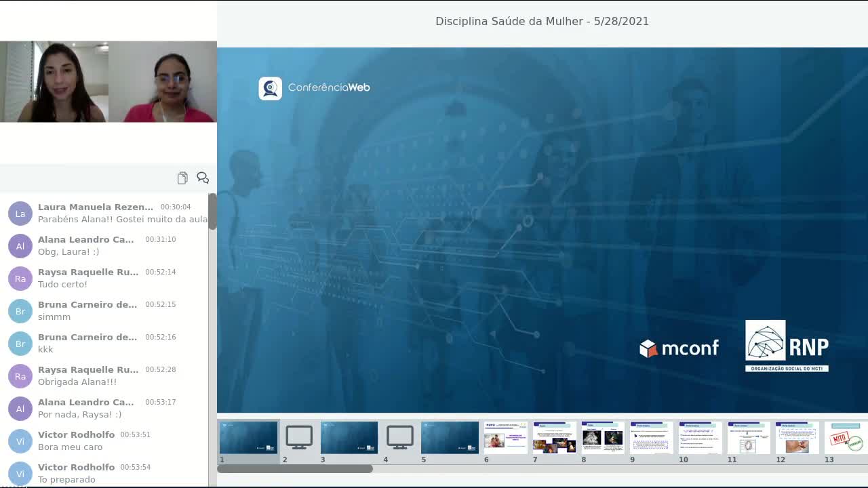Jump to chat timestamp 00:52:16
This screenshot has width=868, height=488.
pos(161,338)
